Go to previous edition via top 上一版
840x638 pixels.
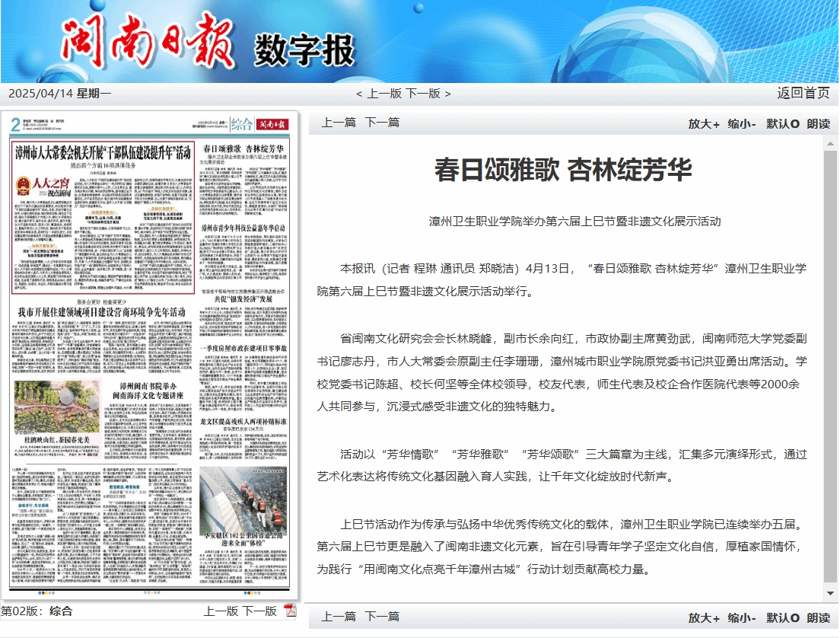tap(384, 94)
